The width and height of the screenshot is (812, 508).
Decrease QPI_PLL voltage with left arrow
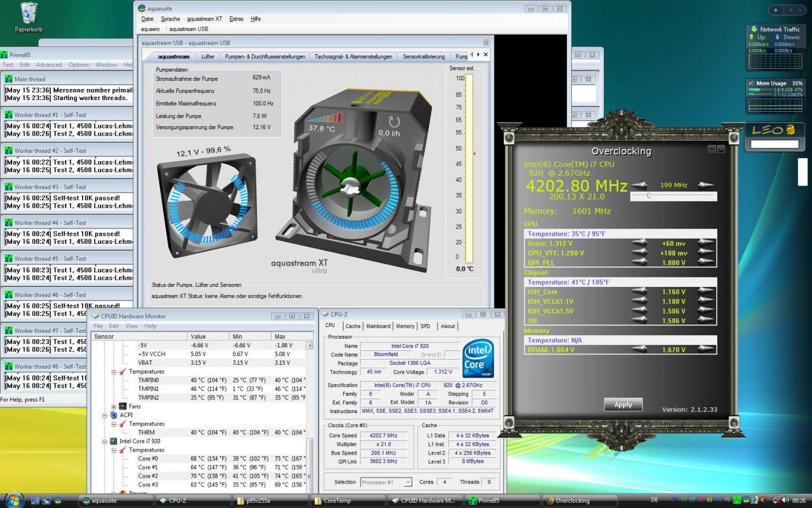pyautogui.click(x=639, y=262)
